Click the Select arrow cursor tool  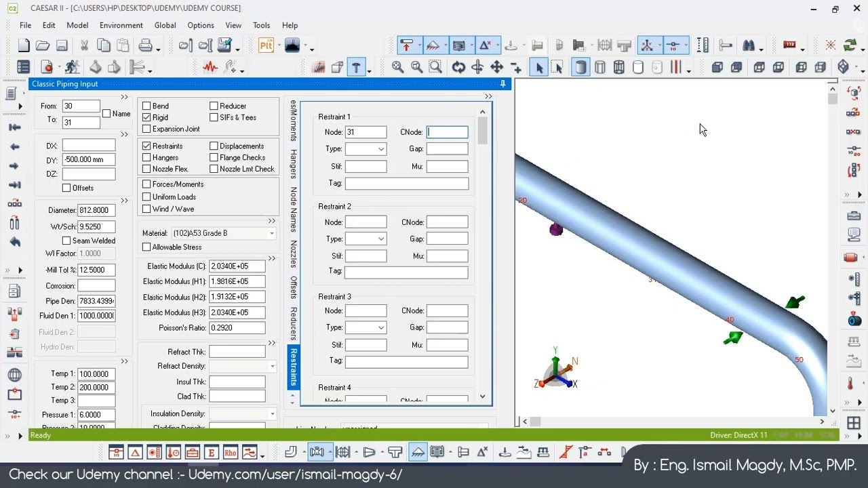(539, 67)
